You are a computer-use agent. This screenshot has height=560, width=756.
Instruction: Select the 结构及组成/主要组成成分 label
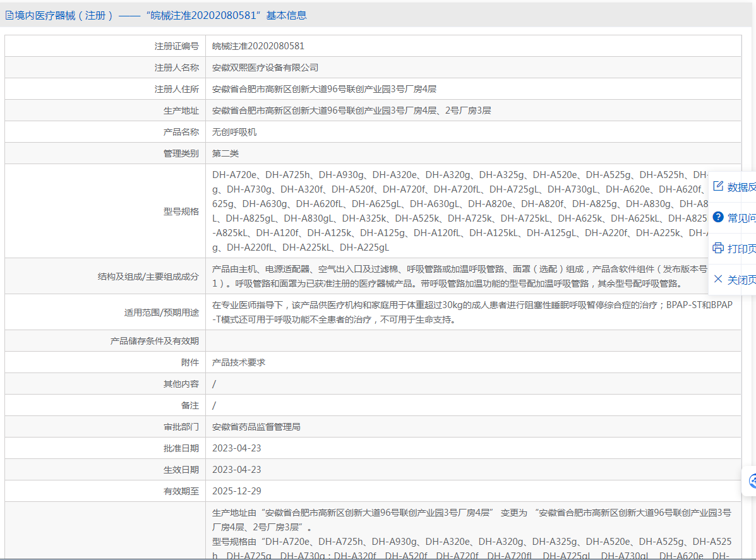pyautogui.click(x=148, y=276)
